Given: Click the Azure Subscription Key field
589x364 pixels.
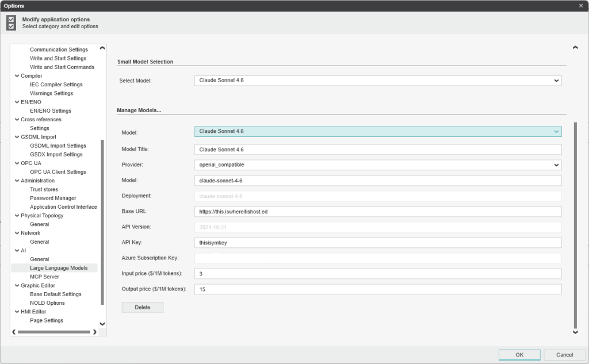Looking at the screenshot, I should (x=378, y=258).
